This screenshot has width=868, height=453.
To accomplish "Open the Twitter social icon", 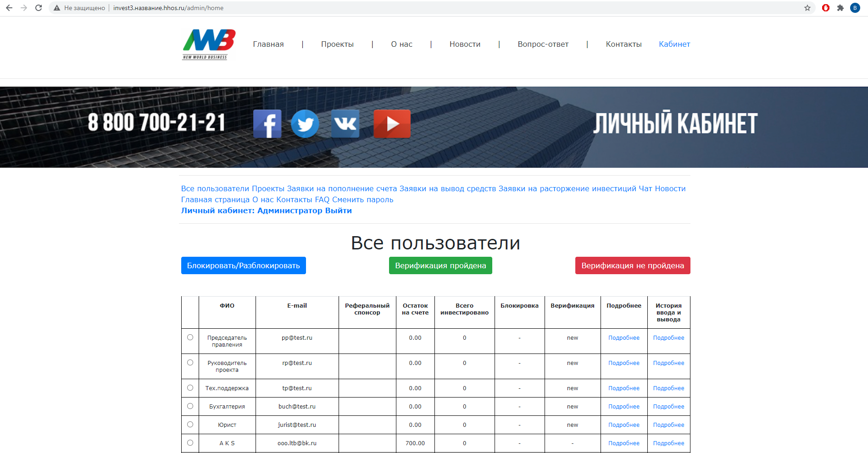I will point(305,124).
